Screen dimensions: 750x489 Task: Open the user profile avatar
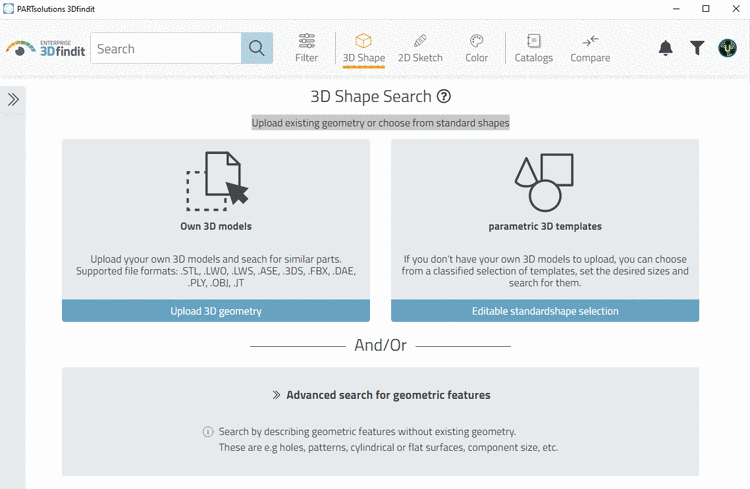(728, 48)
